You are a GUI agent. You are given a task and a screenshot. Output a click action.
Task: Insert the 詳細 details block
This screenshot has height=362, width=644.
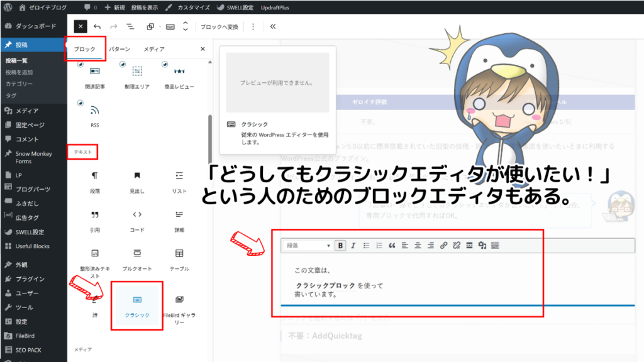179,221
